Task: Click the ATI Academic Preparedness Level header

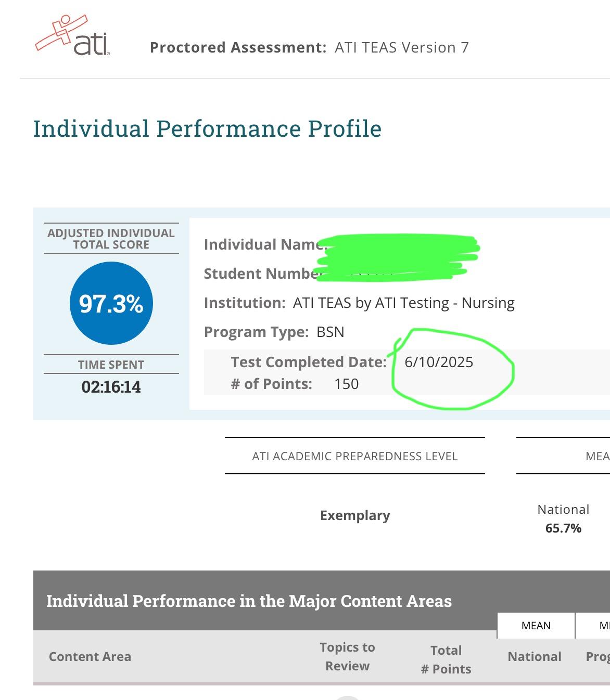Action: (354, 456)
